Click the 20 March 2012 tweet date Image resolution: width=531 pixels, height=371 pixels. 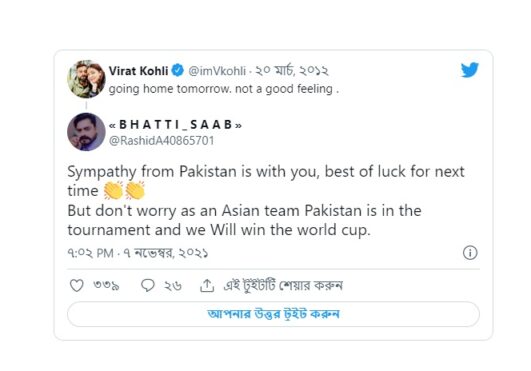292,70
